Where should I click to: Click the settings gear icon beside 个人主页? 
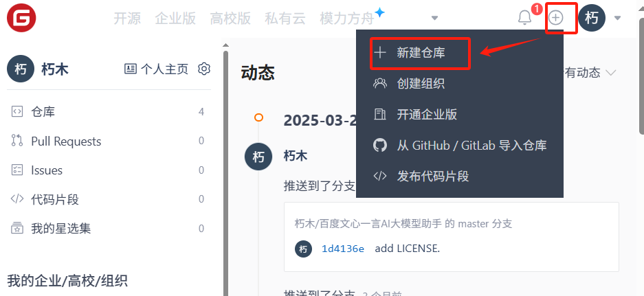click(x=204, y=69)
